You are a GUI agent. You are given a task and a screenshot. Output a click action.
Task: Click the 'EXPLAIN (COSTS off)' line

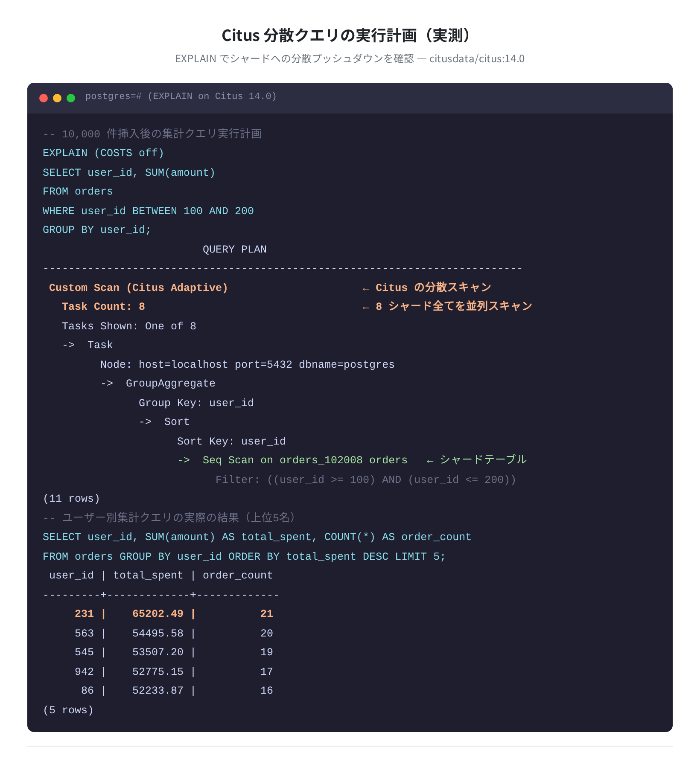coord(103,153)
